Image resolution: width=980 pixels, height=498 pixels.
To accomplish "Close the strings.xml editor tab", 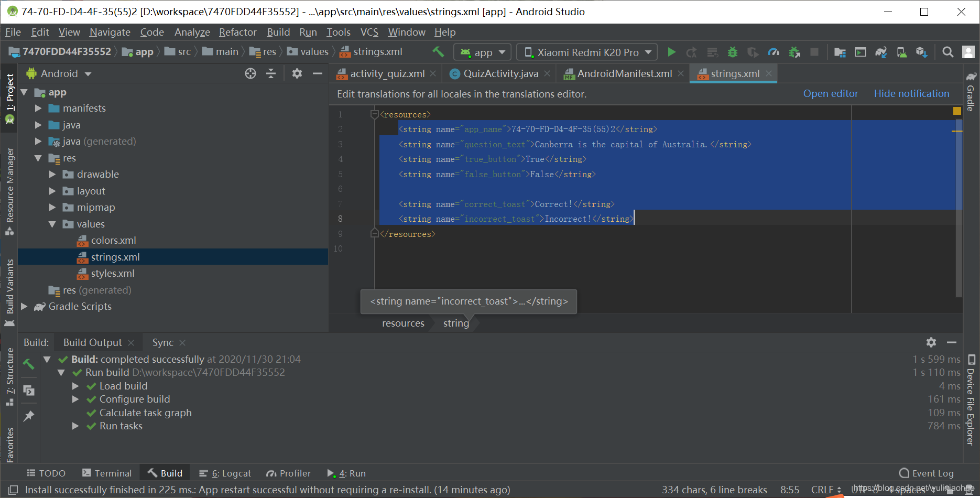I will point(769,73).
